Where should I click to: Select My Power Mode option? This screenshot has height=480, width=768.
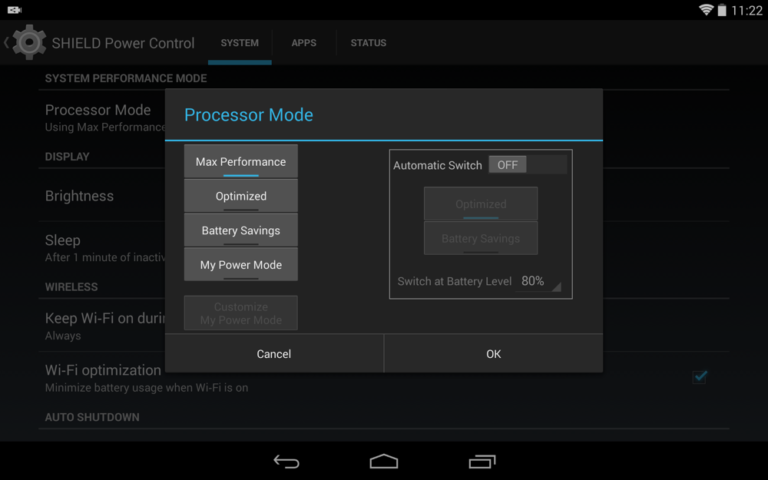[241, 265]
